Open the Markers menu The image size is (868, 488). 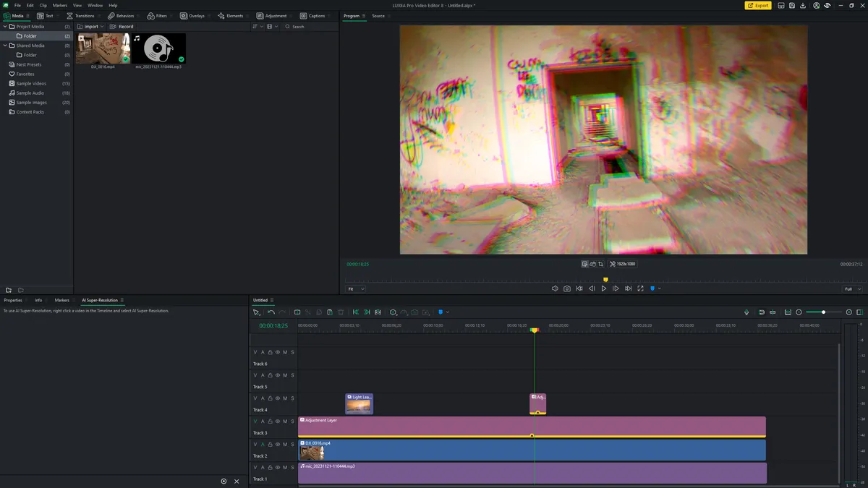click(x=59, y=5)
